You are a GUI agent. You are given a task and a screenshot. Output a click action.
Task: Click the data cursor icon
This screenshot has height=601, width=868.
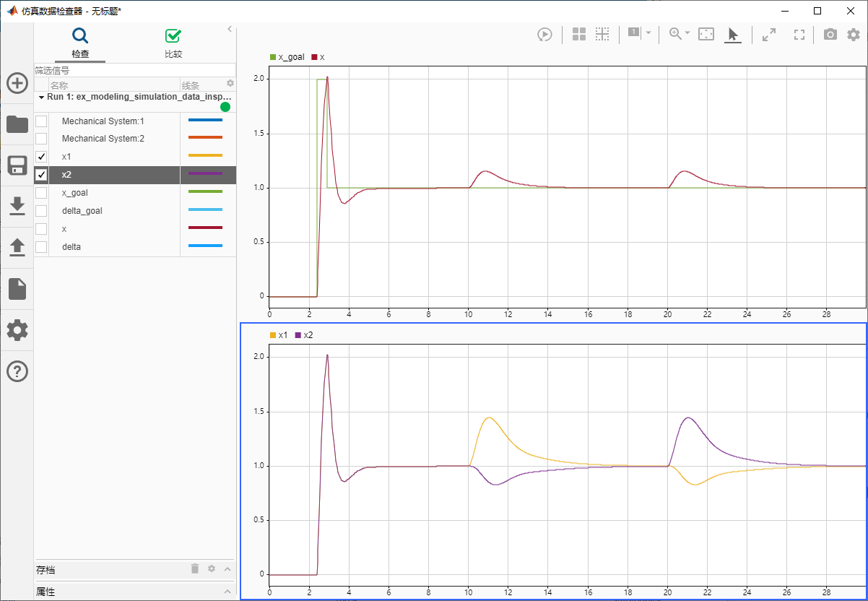click(634, 33)
